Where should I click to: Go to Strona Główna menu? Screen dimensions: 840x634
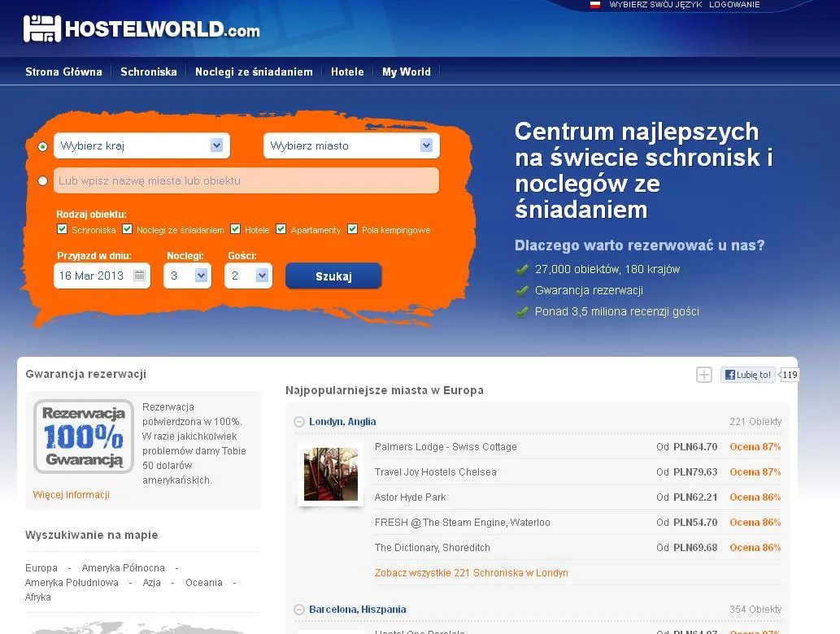tap(63, 72)
